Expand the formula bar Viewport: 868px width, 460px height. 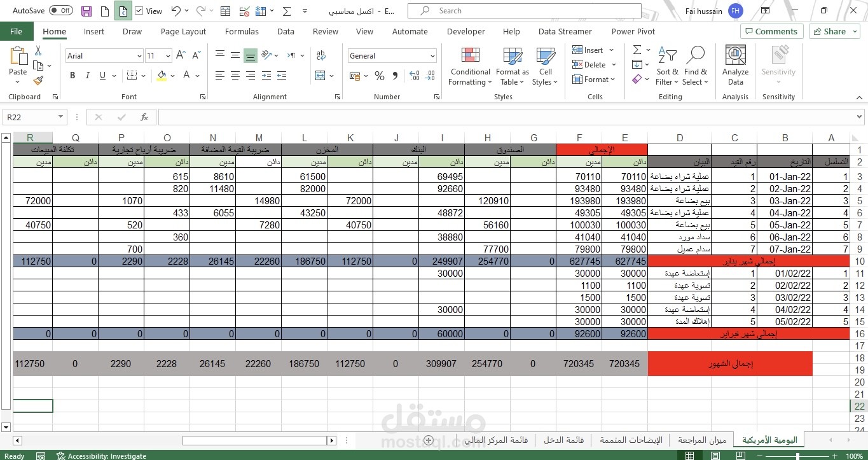point(860,117)
